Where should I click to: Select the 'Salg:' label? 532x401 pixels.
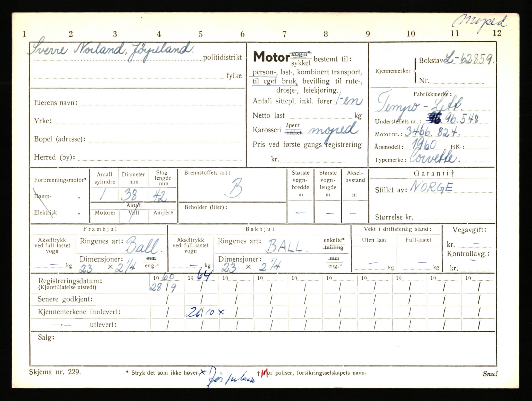46,337
